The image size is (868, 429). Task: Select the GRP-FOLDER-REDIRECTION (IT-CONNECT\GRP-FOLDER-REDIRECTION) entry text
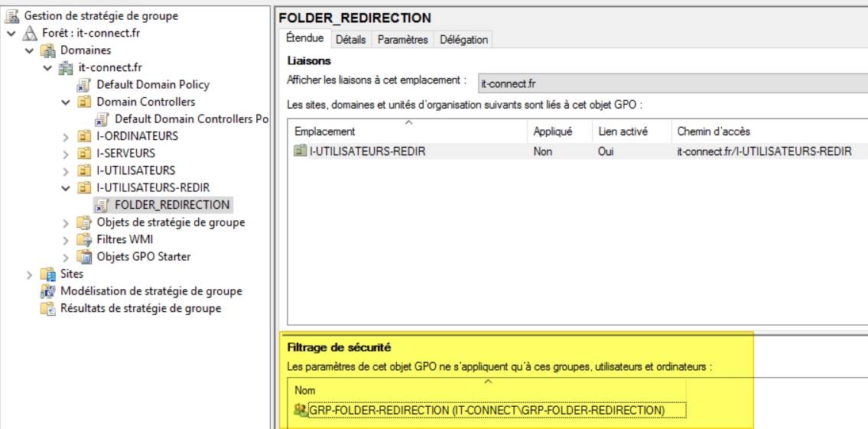(487, 410)
